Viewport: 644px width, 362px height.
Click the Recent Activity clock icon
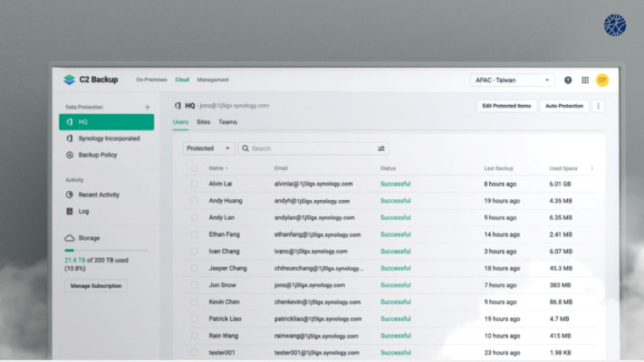click(x=70, y=195)
